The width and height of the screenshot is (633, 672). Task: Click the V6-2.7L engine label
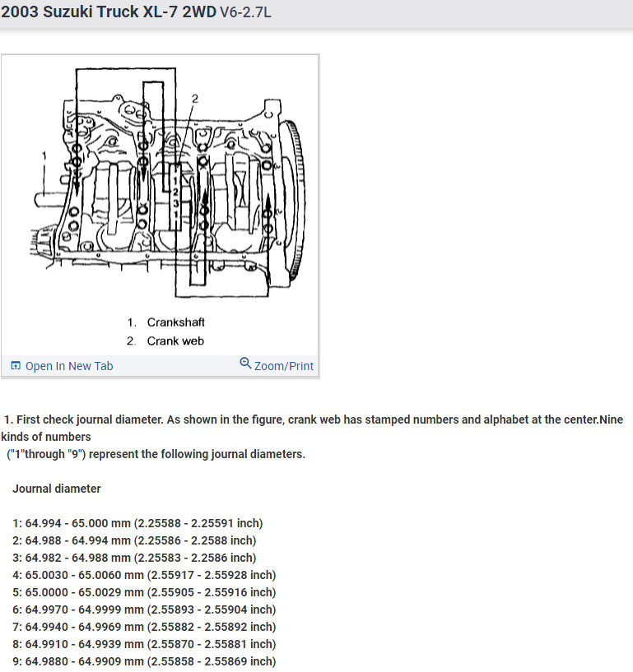245,12
